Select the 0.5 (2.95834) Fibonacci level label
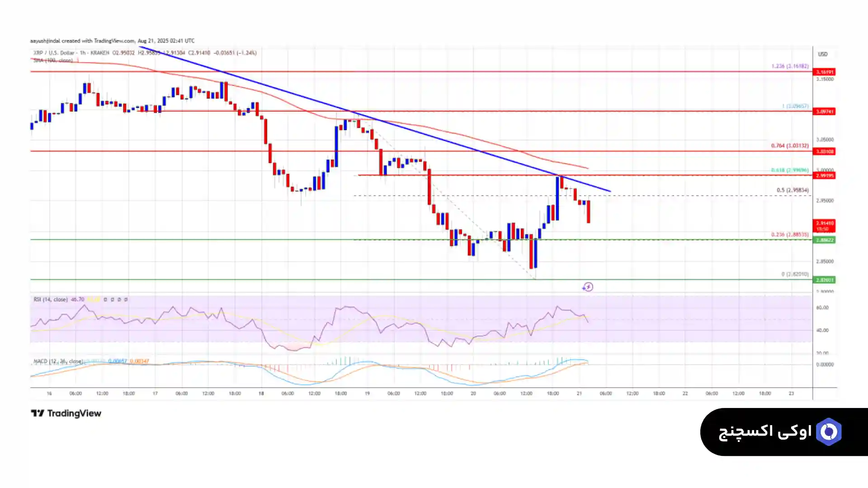Viewport: 868px width, 488px height. pos(793,190)
